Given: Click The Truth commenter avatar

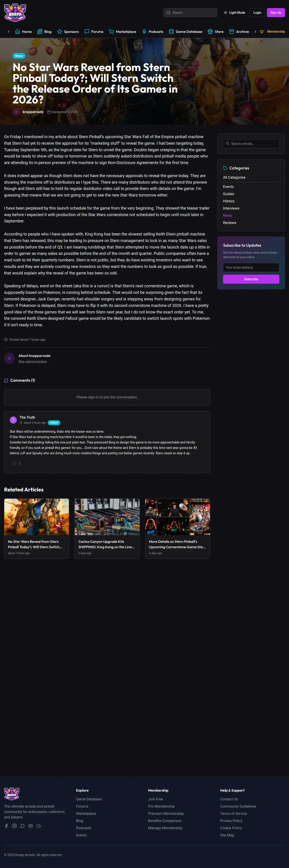Looking at the screenshot, I should point(13,420).
